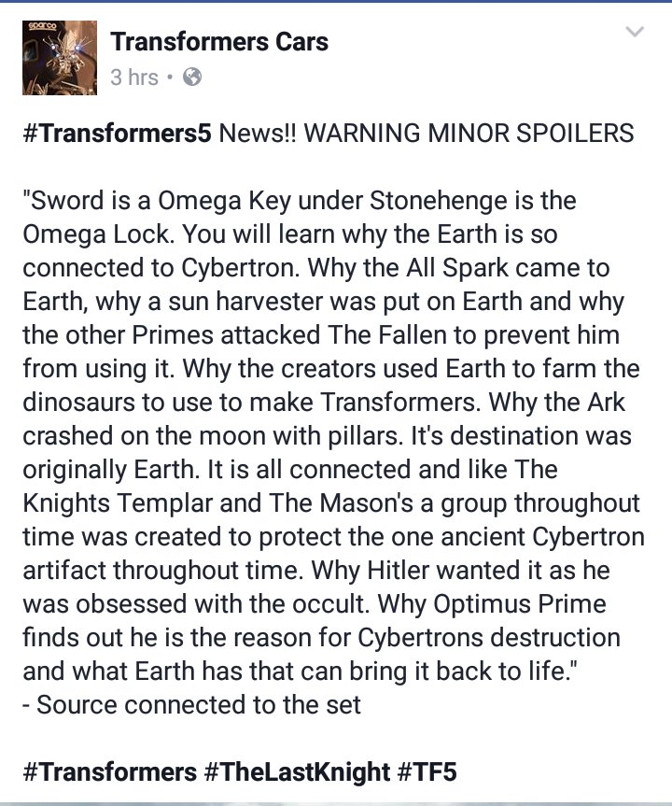This screenshot has height=806, width=672.
Task: Click the word 'News!!' in the headline
Action: pos(258,133)
